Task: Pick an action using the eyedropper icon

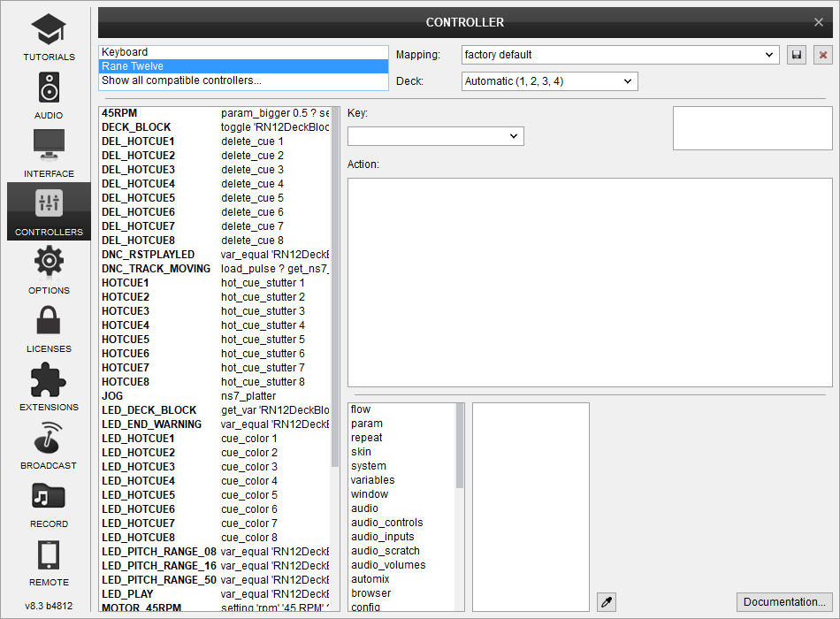Action: click(x=607, y=602)
